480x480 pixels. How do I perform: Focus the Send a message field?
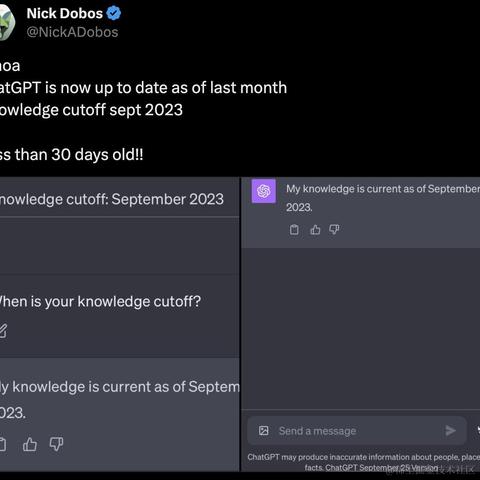tap(357, 431)
